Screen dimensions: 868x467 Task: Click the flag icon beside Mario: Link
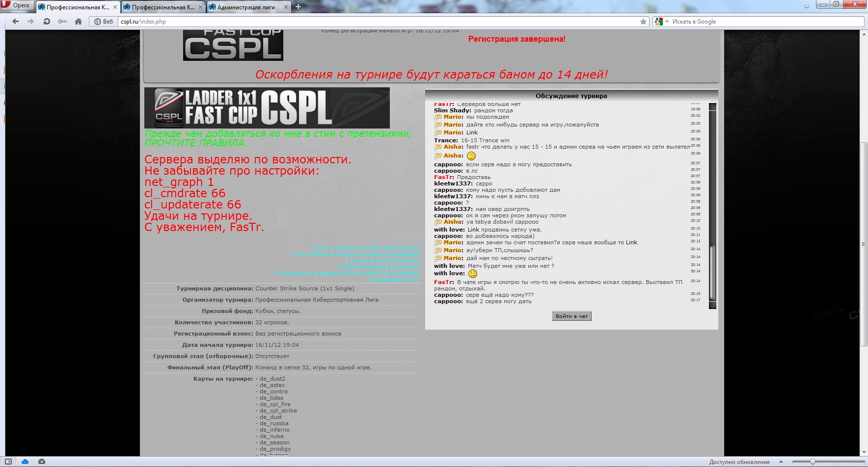pyautogui.click(x=438, y=133)
